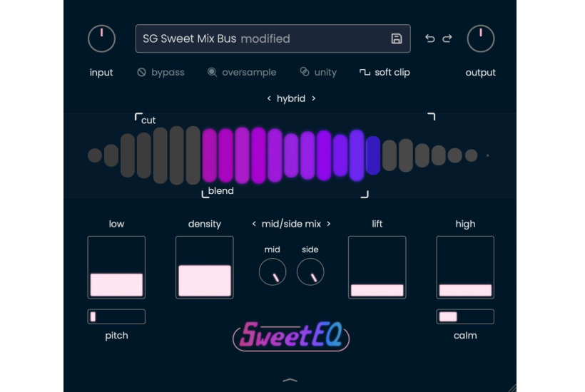Viewport: 585px width, 392px height.
Task: Select next option right of mid/side mix
Action: click(329, 224)
